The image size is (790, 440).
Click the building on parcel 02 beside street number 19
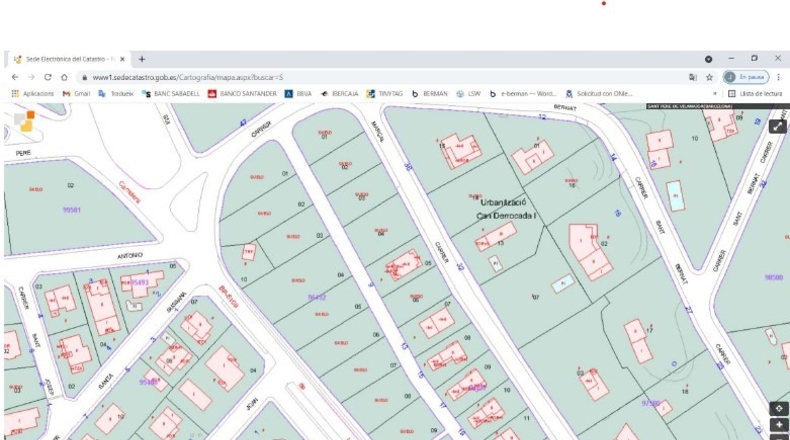tap(589, 251)
